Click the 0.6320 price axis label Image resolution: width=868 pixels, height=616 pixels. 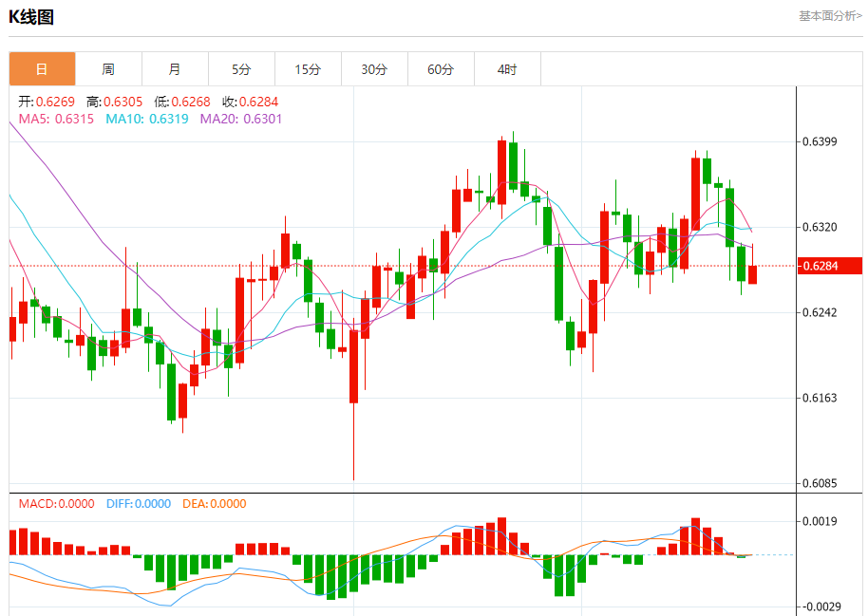coord(820,227)
